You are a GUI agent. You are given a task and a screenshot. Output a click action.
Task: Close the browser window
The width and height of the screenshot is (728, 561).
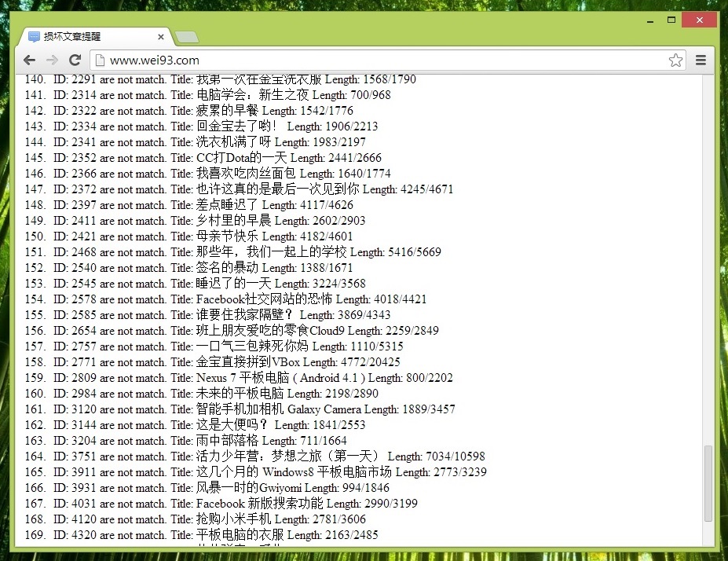[699, 20]
